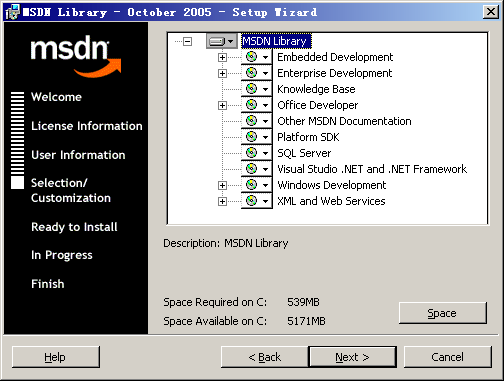The image size is (504, 381).
Task: Expand the Office Developer node
Action: [x=222, y=105]
